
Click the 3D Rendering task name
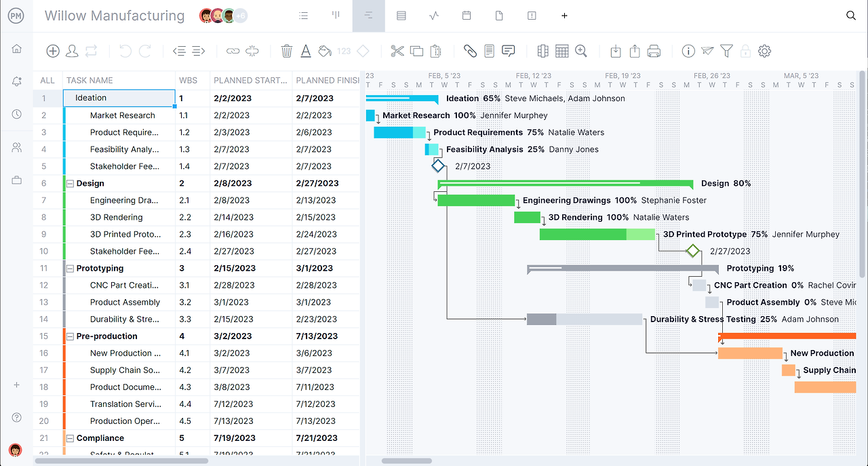click(116, 217)
